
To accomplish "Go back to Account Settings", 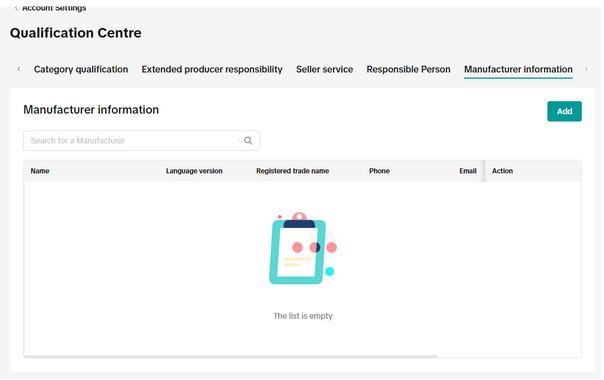I will click(x=50, y=8).
